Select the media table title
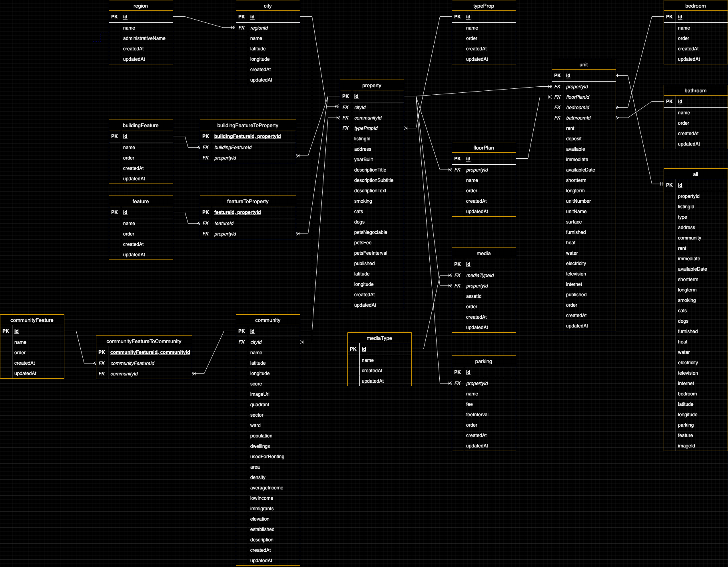Viewport: 728px width, 567px height. 484,253
